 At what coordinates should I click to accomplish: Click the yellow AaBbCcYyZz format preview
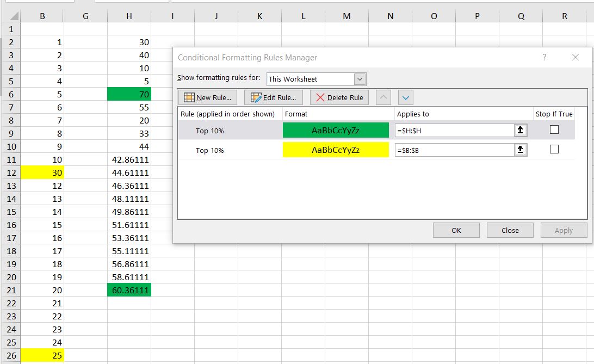point(336,150)
